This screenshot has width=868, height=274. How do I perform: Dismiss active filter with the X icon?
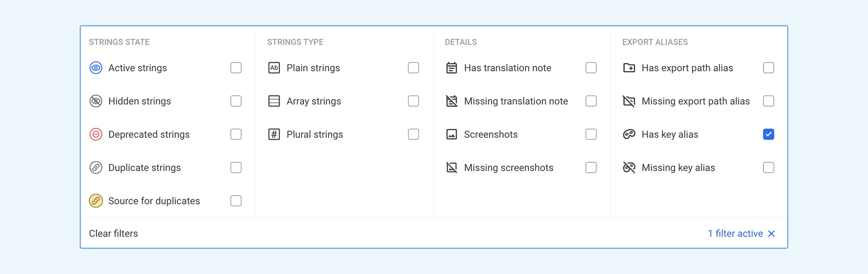coord(771,234)
